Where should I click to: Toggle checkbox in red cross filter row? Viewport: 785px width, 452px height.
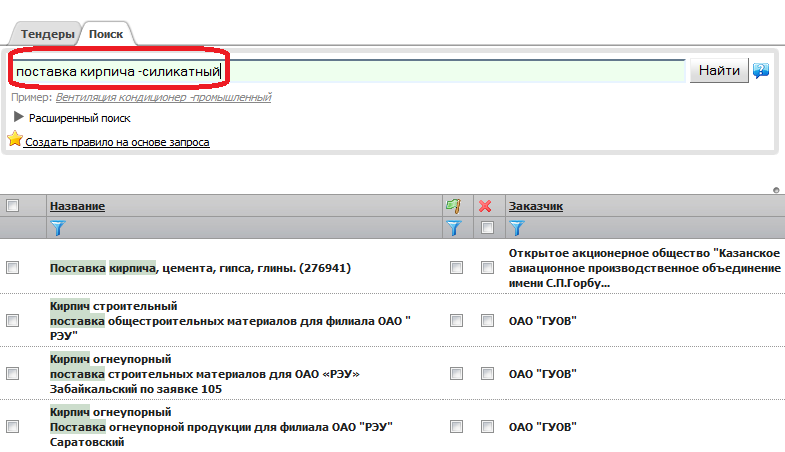pyautogui.click(x=487, y=228)
